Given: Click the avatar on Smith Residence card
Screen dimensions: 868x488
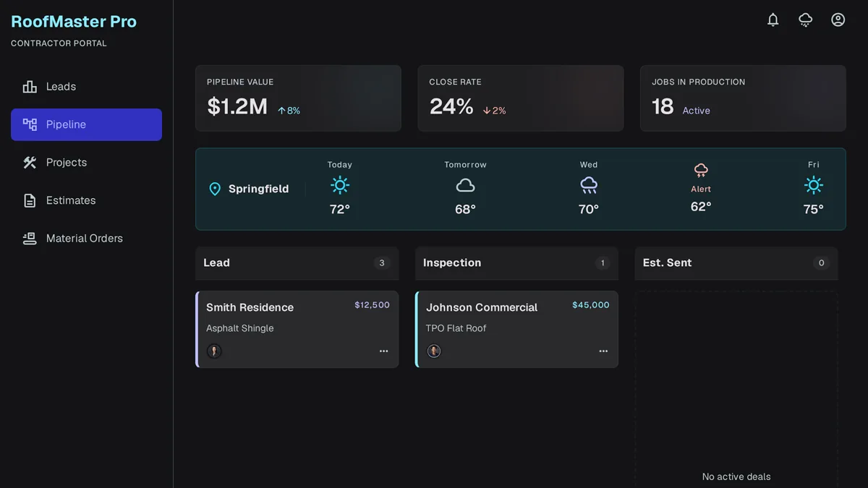Looking at the screenshot, I should 214,351.
